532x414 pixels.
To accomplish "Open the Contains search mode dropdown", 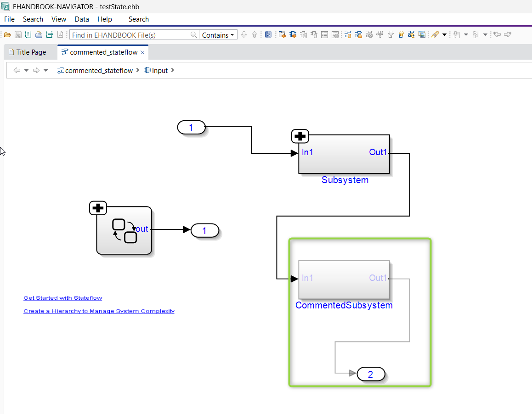I will [218, 35].
